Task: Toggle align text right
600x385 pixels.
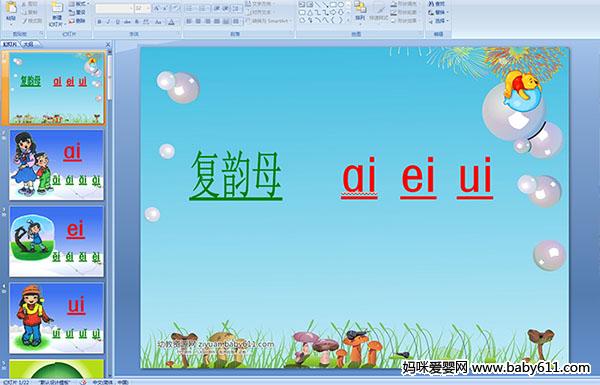Action: coord(207,21)
